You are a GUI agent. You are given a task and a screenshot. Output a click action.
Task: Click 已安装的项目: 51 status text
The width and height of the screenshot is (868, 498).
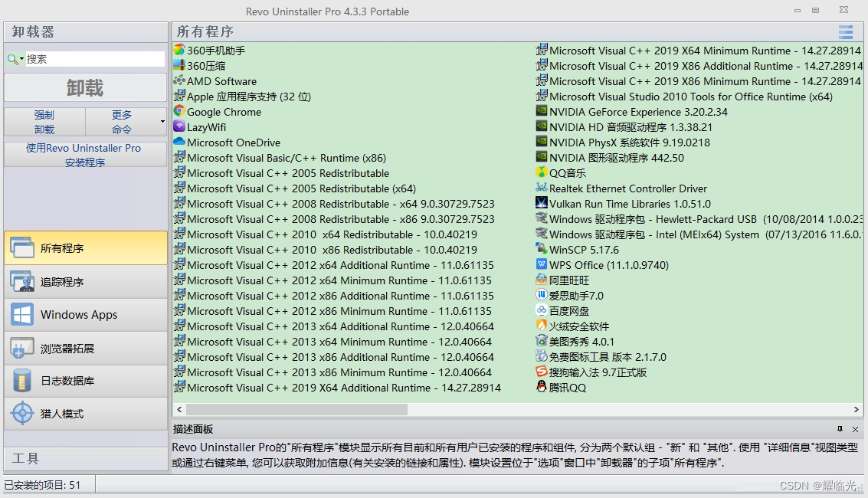tap(43, 485)
